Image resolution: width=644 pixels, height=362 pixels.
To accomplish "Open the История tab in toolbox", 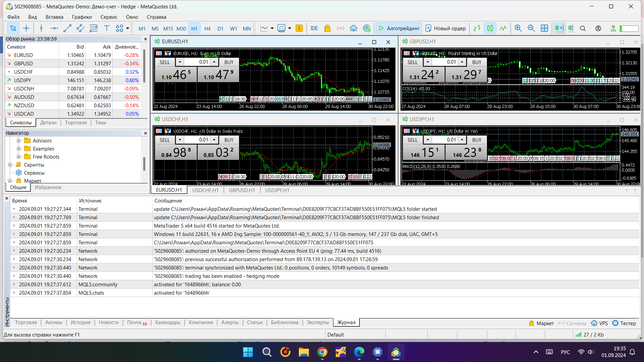I will (x=80, y=322).
